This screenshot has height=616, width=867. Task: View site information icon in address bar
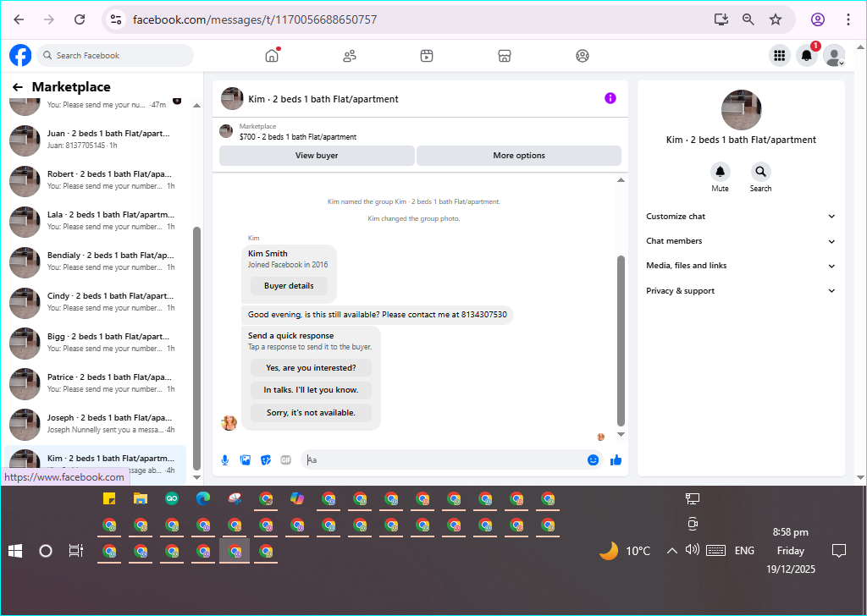click(115, 20)
